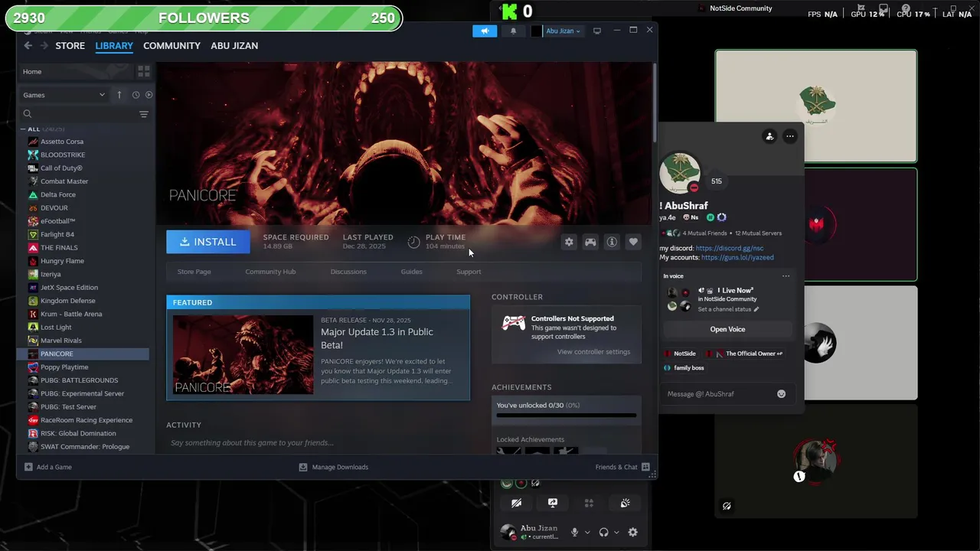The height and width of the screenshot is (551, 980).
Task: Open PANICORE Store Page link
Action: pos(194,272)
